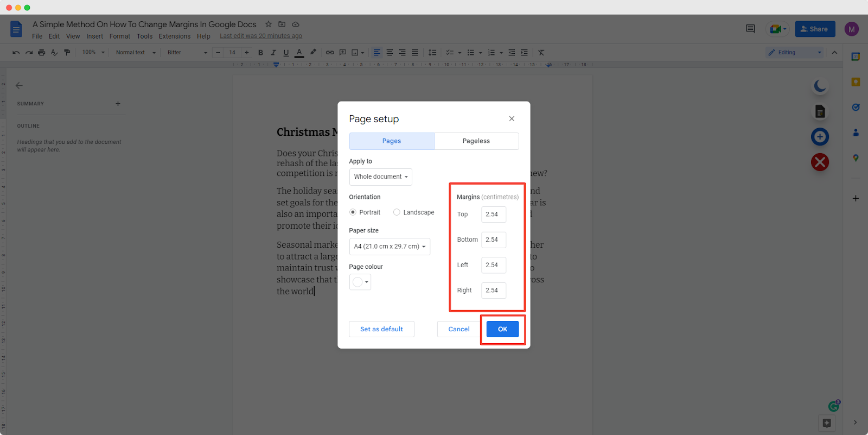Print the document
868x435 pixels.
(41, 53)
